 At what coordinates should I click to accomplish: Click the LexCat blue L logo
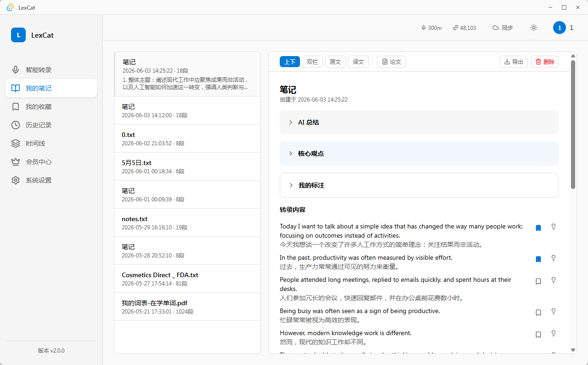(18, 35)
